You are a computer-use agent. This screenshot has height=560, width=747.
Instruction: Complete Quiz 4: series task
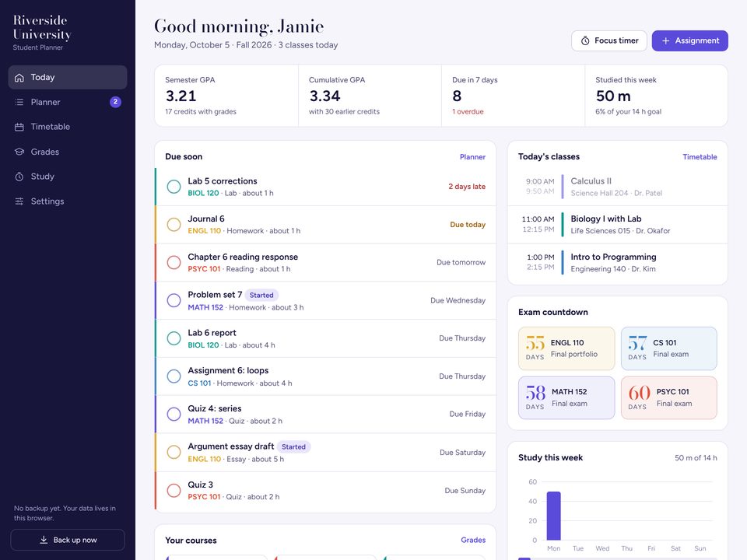[x=174, y=415]
